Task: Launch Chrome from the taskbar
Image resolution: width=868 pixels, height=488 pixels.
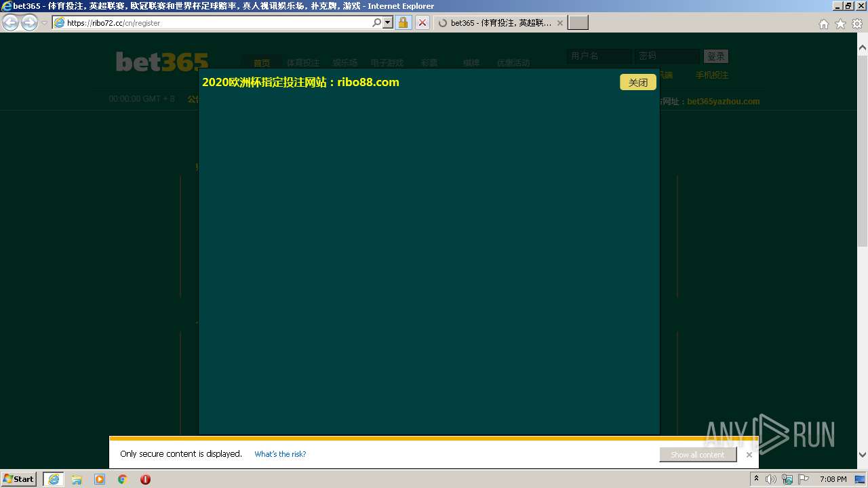Action: [x=123, y=479]
